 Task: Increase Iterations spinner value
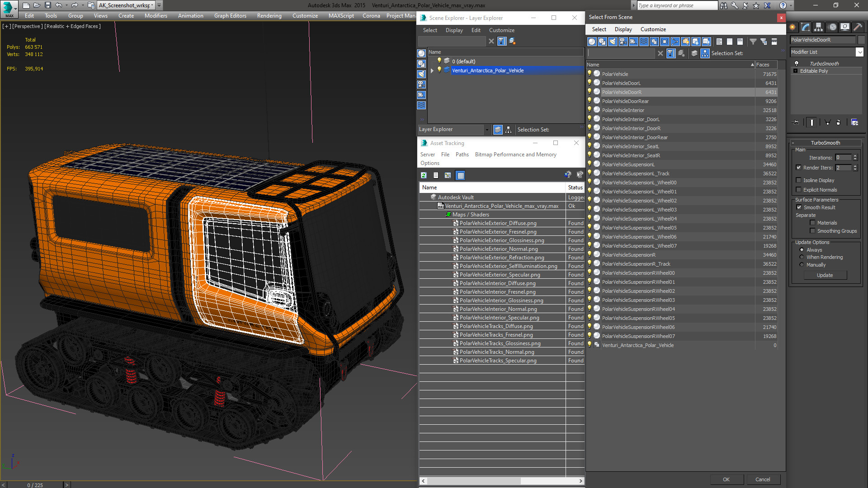(855, 156)
